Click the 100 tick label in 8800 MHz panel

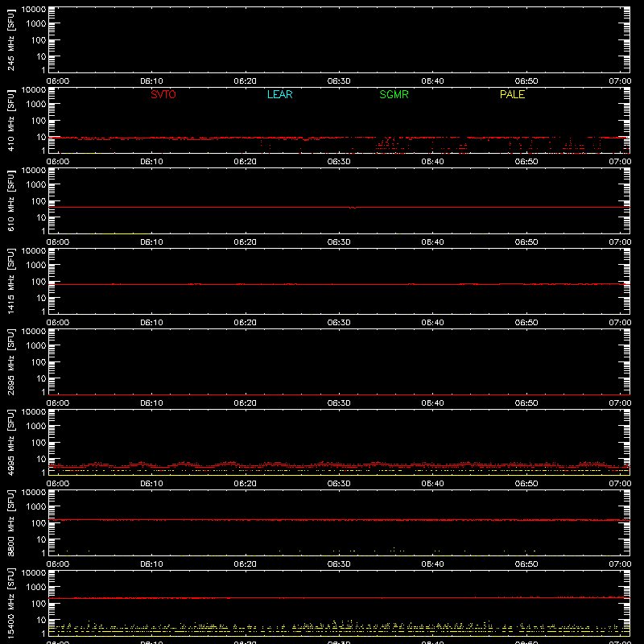39,523
